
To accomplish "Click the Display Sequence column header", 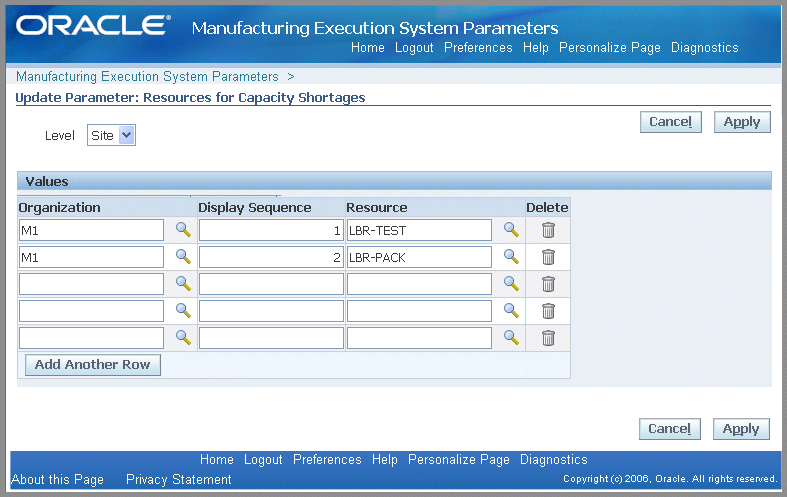I will pyautogui.click(x=254, y=207).
